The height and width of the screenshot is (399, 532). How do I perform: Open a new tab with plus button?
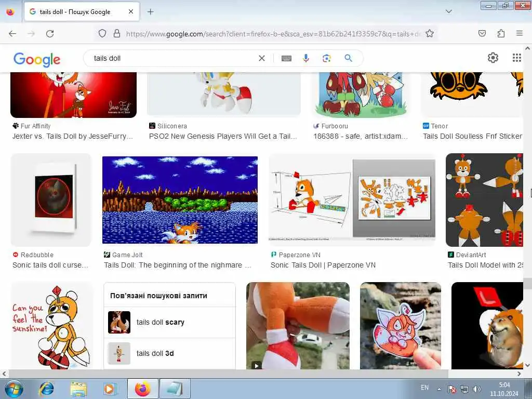(150, 12)
